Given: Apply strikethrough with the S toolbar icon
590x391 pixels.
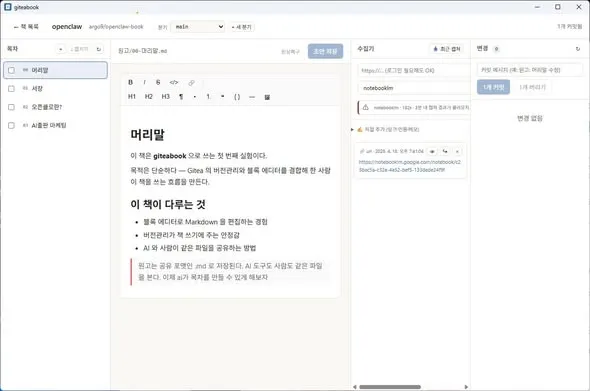Looking at the screenshot, I should [158, 82].
